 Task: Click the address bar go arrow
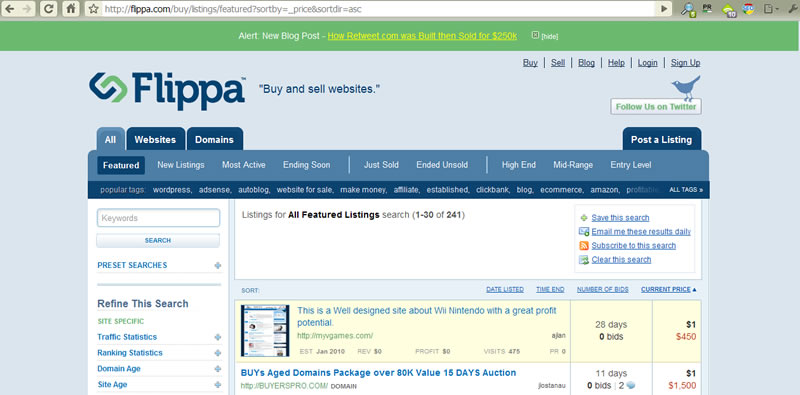point(663,9)
